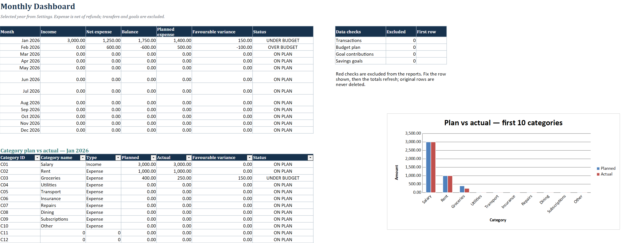Select the chart title 'Plan vs actual'
This screenshot has height=243, width=644.
click(x=503, y=123)
